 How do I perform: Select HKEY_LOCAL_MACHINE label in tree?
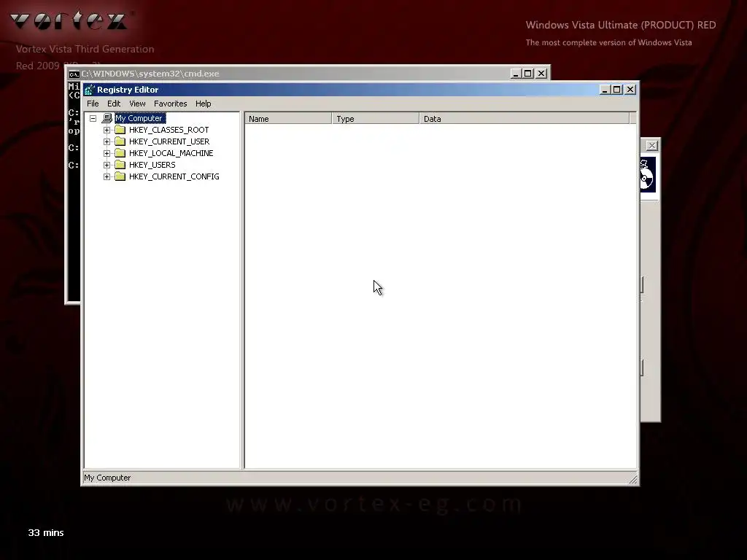tap(171, 153)
